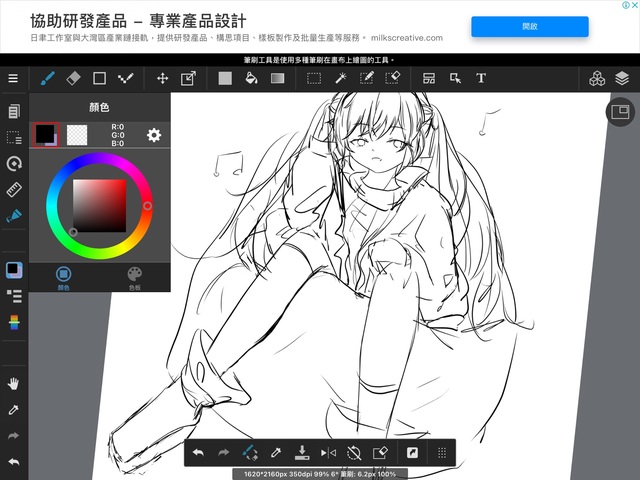
Task: Click the flip horizontal icon
Action: pyautogui.click(x=328, y=453)
